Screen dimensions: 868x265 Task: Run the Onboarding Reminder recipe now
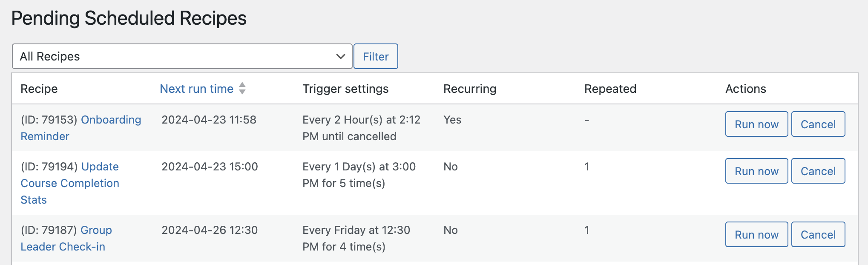[756, 124]
